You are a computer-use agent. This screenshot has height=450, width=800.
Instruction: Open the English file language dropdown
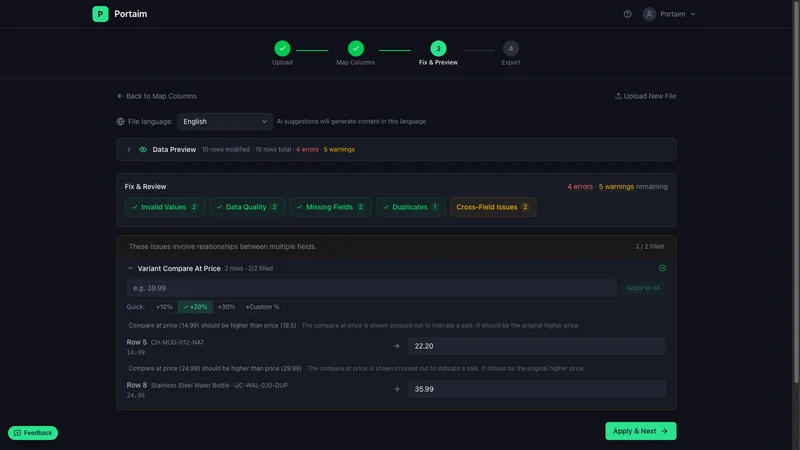coord(224,121)
